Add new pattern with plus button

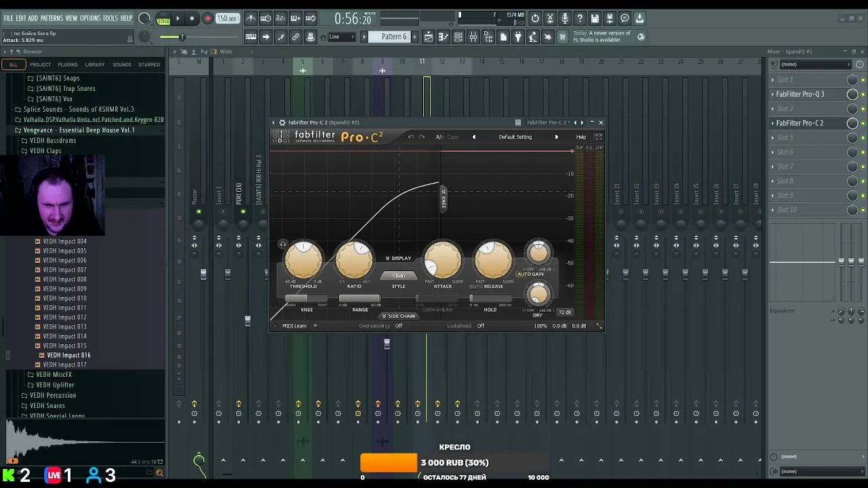416,37
